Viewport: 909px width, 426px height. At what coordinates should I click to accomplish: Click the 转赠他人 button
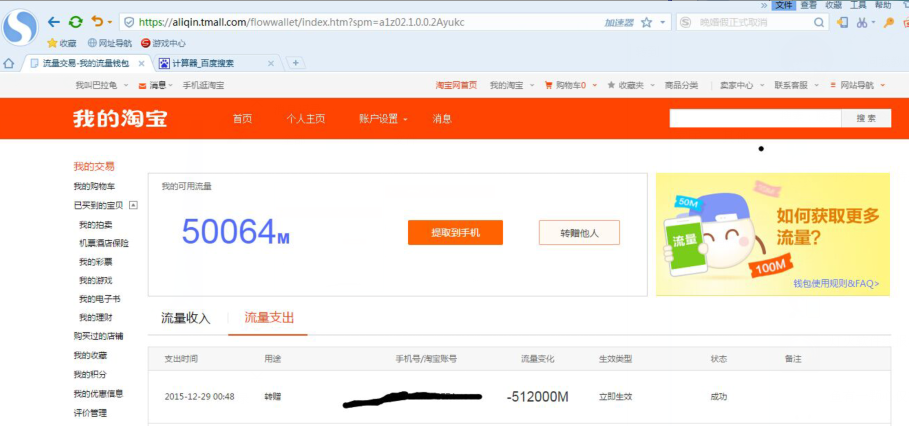pos(579,232)
